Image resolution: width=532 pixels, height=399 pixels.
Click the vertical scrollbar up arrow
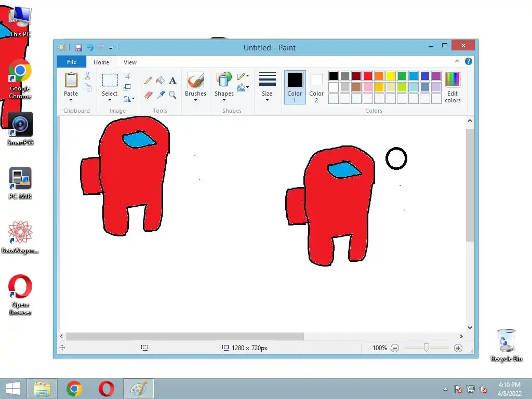[470, 121]
